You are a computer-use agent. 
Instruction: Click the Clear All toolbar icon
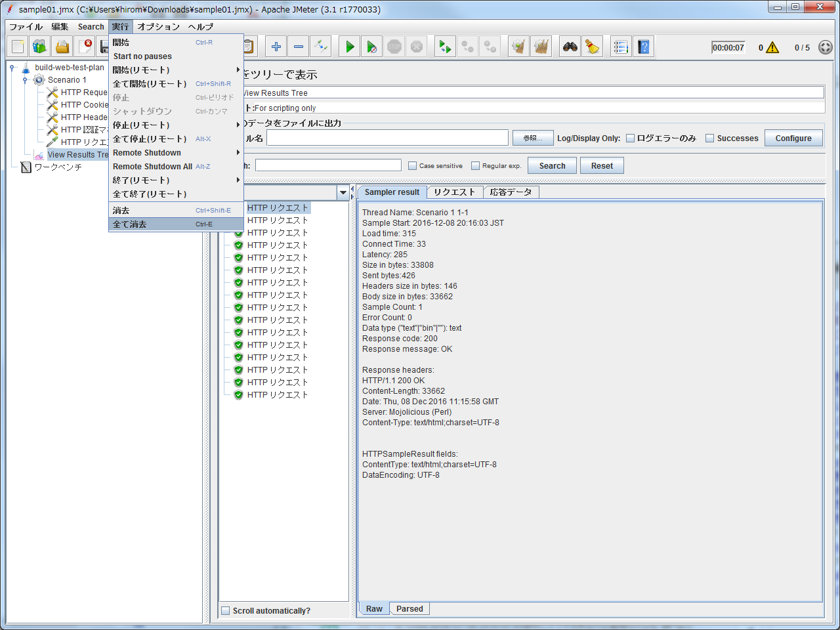[541, 47]
